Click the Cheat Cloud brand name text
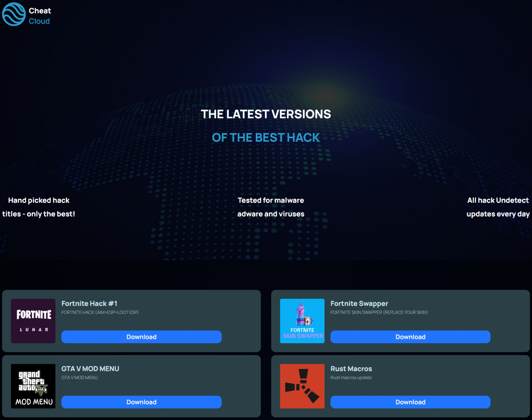Screen dimensions: 532x420 tap(40, 16)
